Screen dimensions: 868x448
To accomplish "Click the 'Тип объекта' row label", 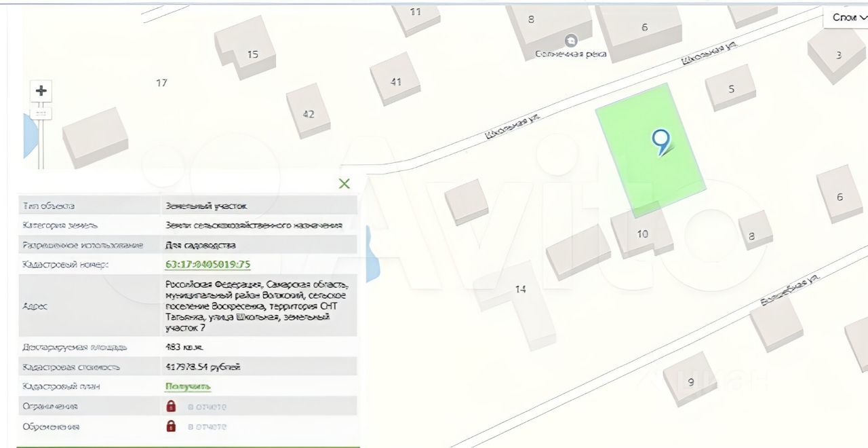I will (49, 206).
